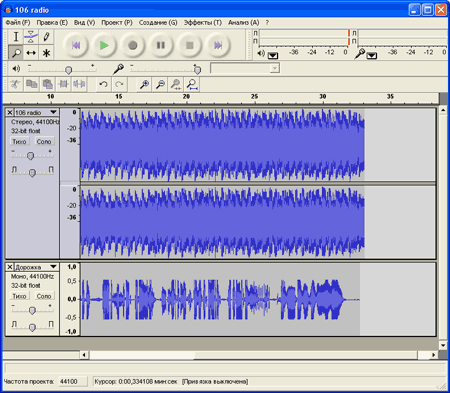Open the Создание menu
The width and height of the screenshot is (450, 393).
coord(158,23)
